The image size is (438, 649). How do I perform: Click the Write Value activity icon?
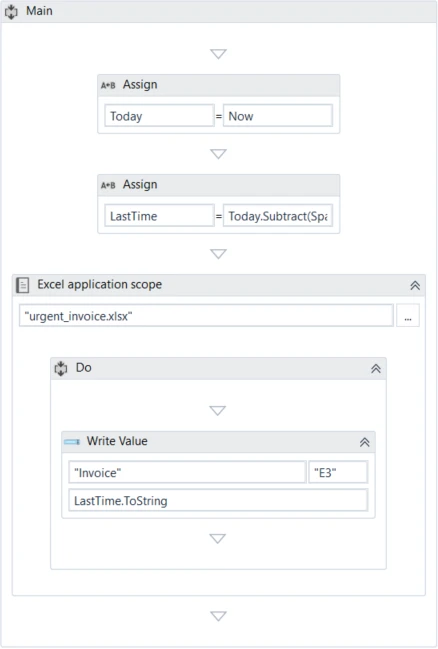click(x=72, y=442)
